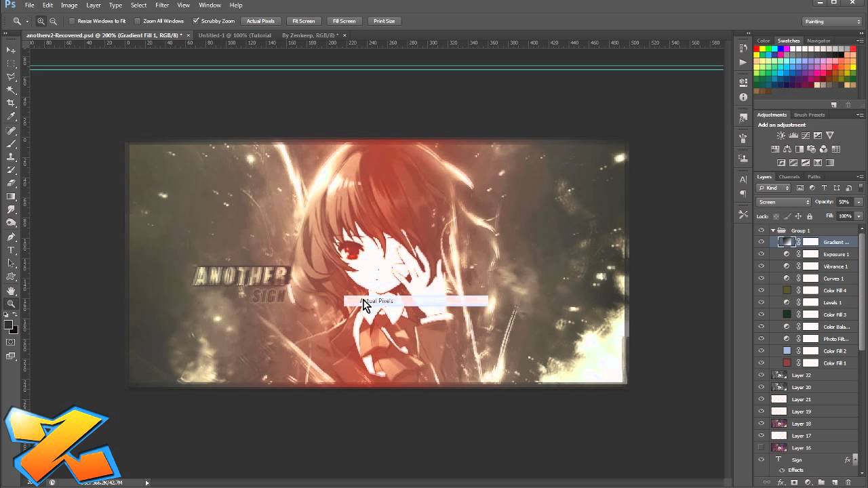The image size is (868, 488).
Task: Hide the Exposure 1 layer
Action: click(x=761, y=254)
